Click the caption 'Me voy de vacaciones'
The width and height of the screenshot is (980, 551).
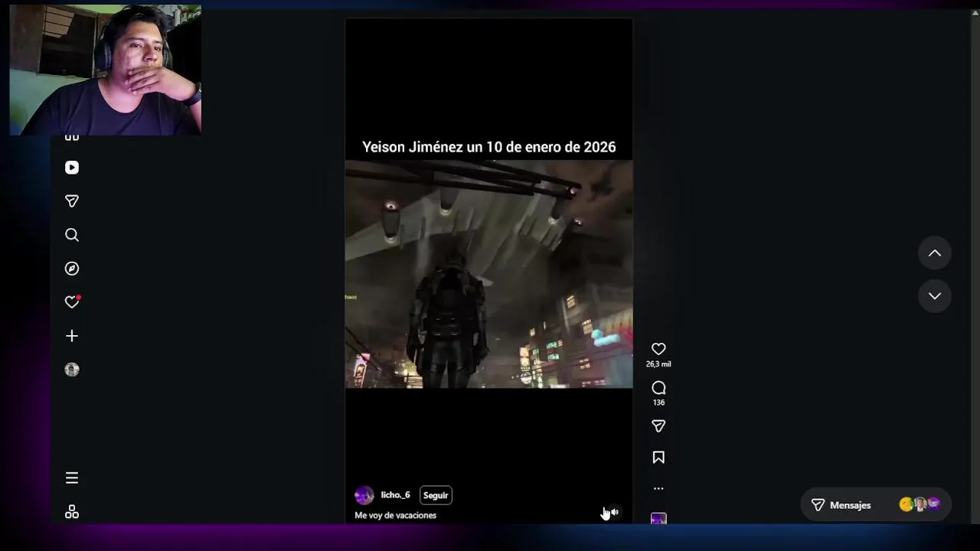coord(396,516)
